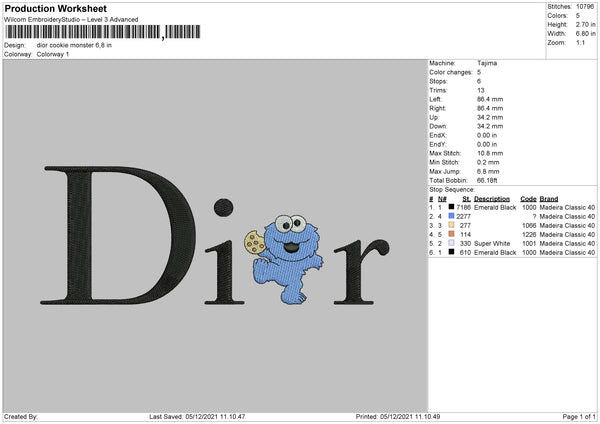Click the Stitches count value at top right
This screenshot has width=600, height=424.
click(x=585, y=7)
